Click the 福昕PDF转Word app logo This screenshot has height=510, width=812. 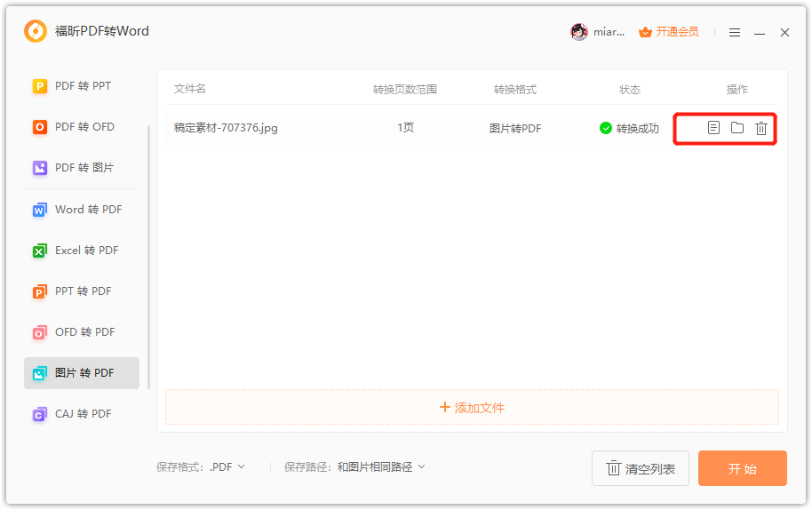coord(36,31)
